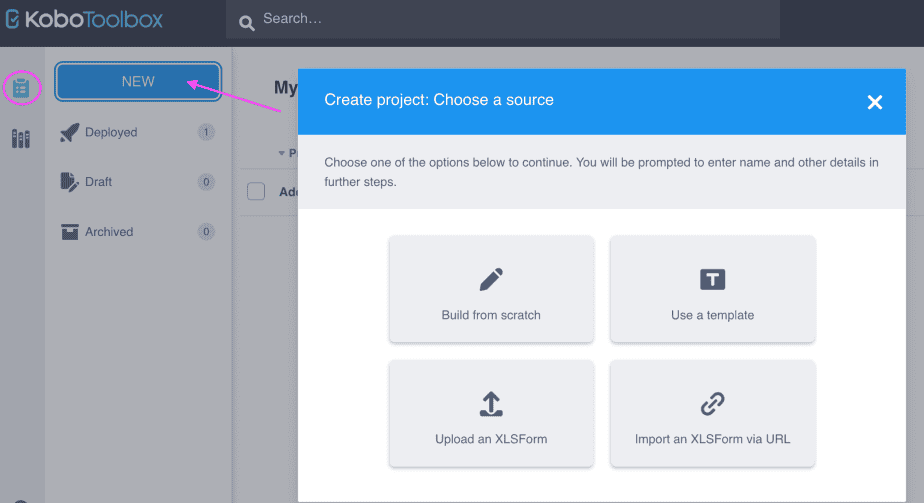The width and height of the screenshot is (924, 503).
Task: Show Deployed projects list
Action: click(x=111, y=132)
